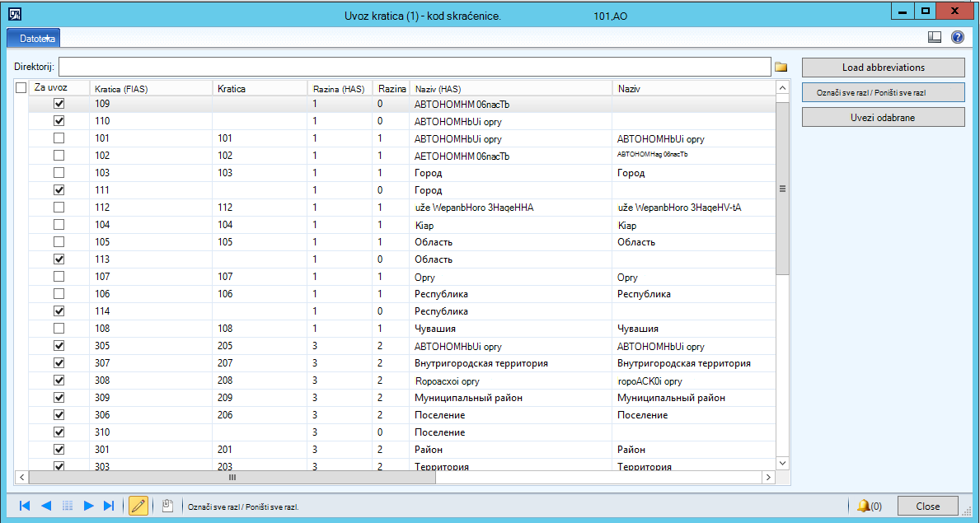This screenshot has height=523, width=980.
Task: Check Za uvoz for FIAS row 101
Action: click(x=59, y=138)
